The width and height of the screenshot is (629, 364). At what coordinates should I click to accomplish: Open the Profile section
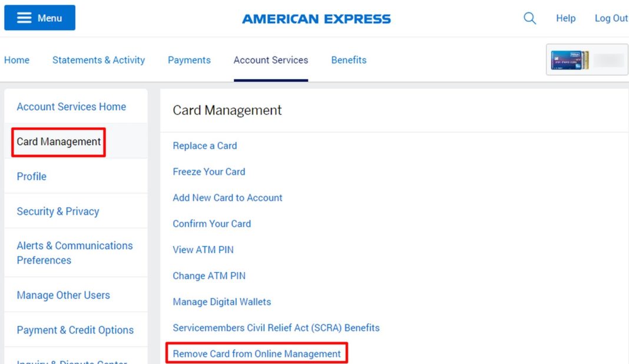pos(31,176)
